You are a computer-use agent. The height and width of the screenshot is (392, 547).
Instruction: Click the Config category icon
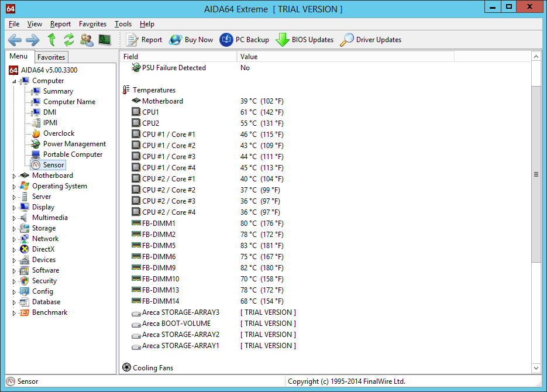tap(25, 291)
